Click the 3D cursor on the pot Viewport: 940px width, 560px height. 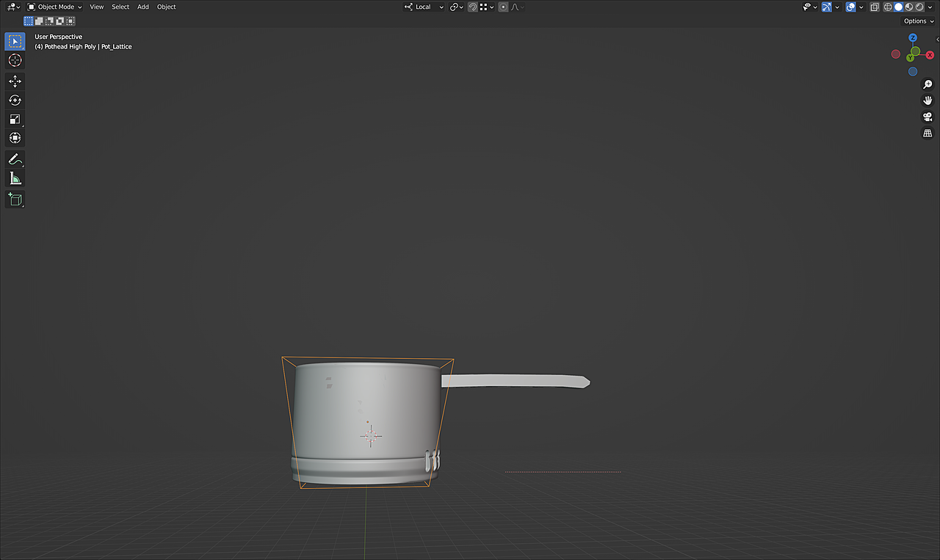[x=371, y=436]
